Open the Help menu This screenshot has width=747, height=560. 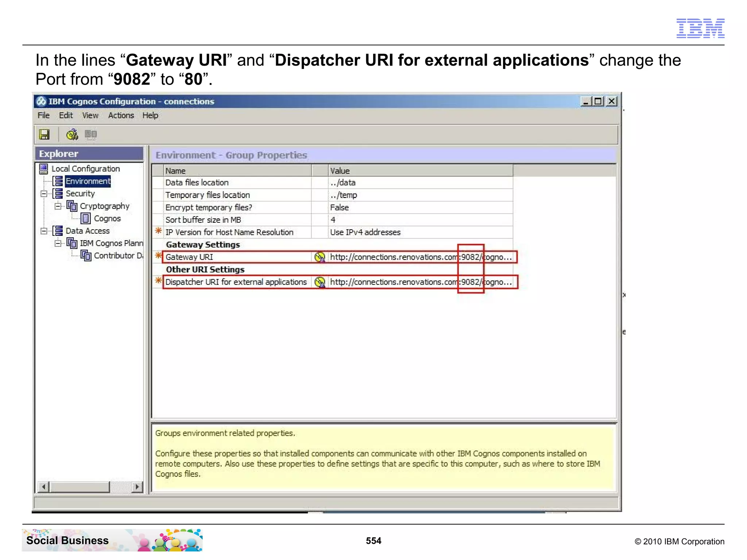150,116
